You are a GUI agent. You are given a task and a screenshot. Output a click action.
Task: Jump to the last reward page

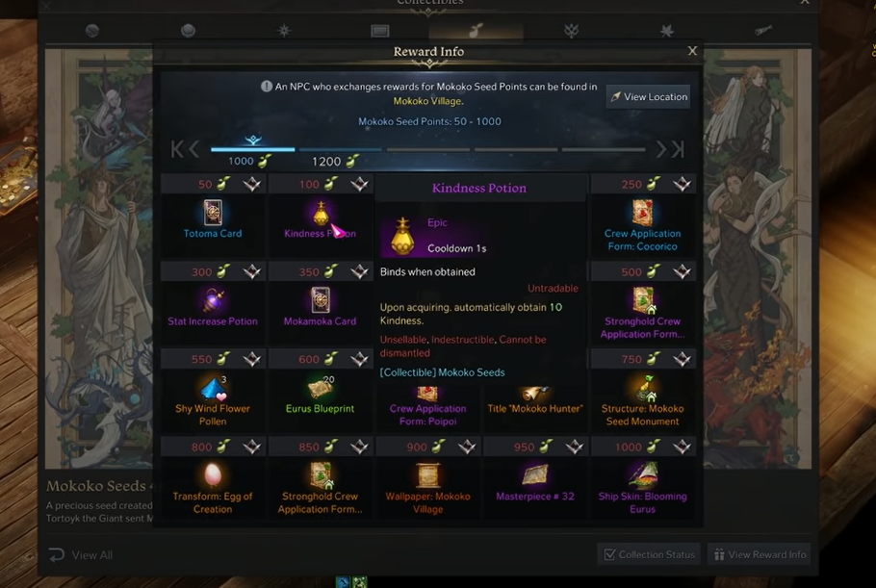pos(678,149)
